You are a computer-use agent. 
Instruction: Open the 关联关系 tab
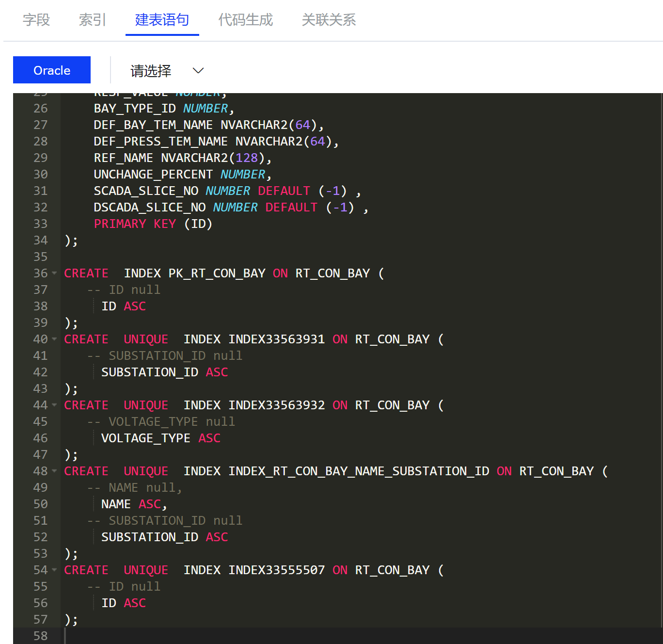coord(329,20)
